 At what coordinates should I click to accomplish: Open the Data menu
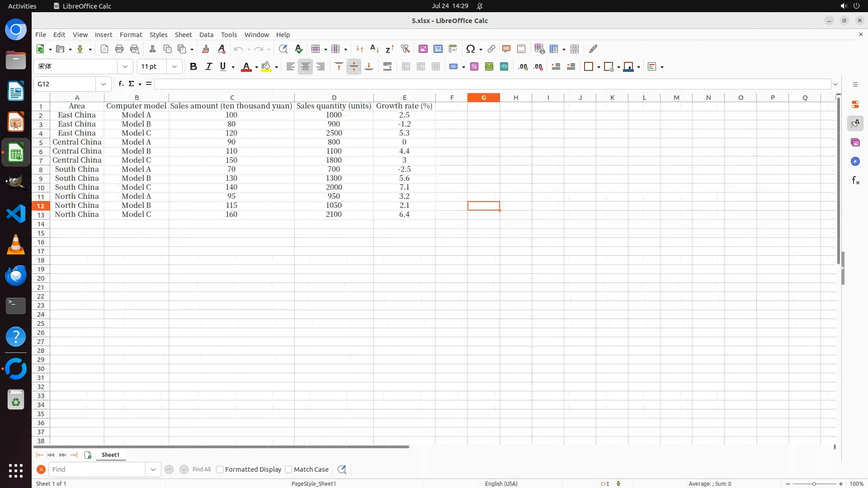click(206, 35)
